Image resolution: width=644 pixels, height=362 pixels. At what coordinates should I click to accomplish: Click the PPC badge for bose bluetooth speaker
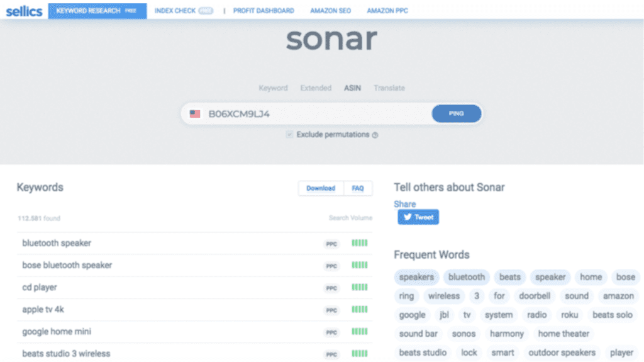331,266
